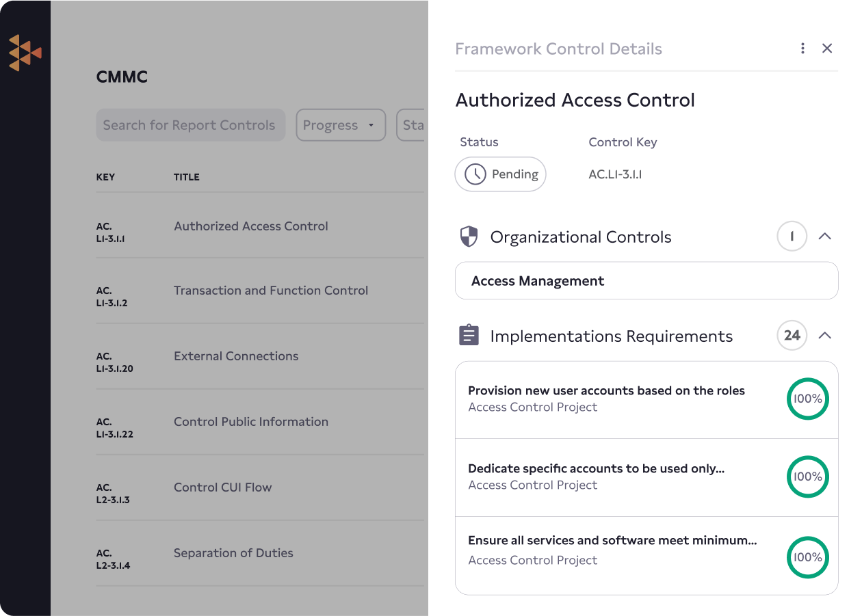This screenshot has height=616, width=862.
Task: Collapse the Implementations Requirements section
Action: (825, 336)
